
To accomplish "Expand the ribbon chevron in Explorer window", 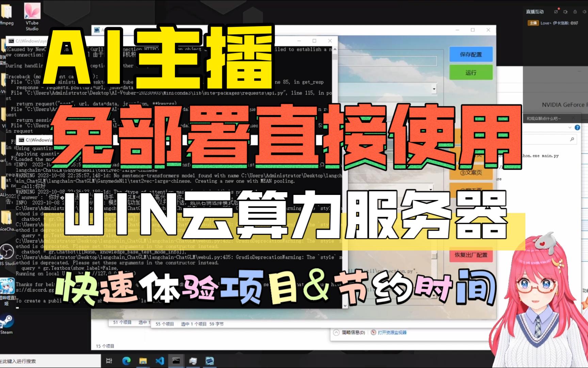I will [570, 127].
